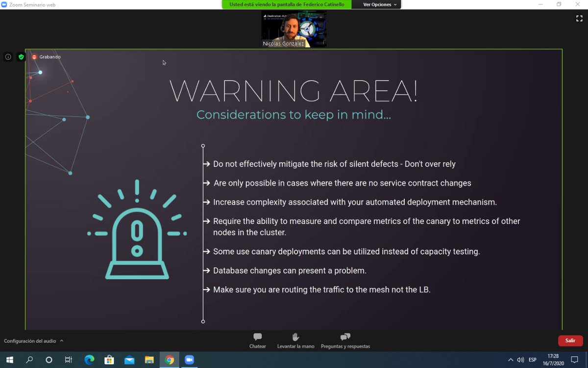Click 'Do not effectively mitigate the risk' bullet

tap(334, 164)
